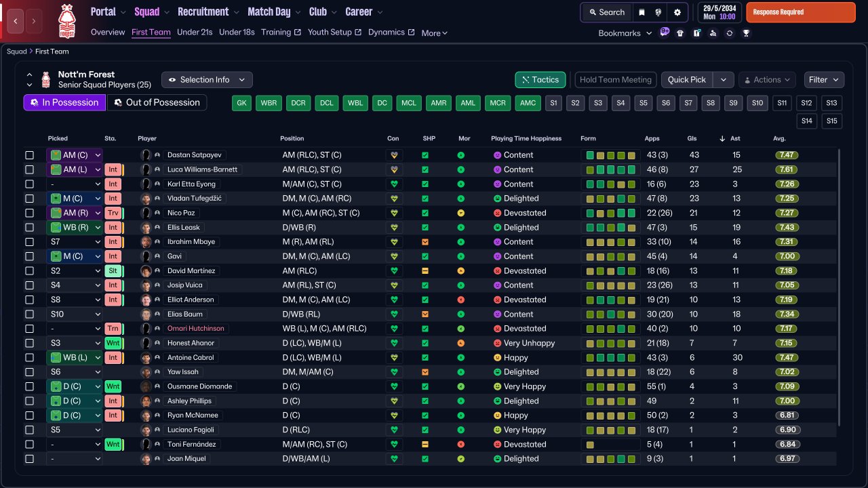This screenshot has width=868, height=488.
Task: Click Dastan Satpayev's form squares
Action: click(x=611, y=155)
